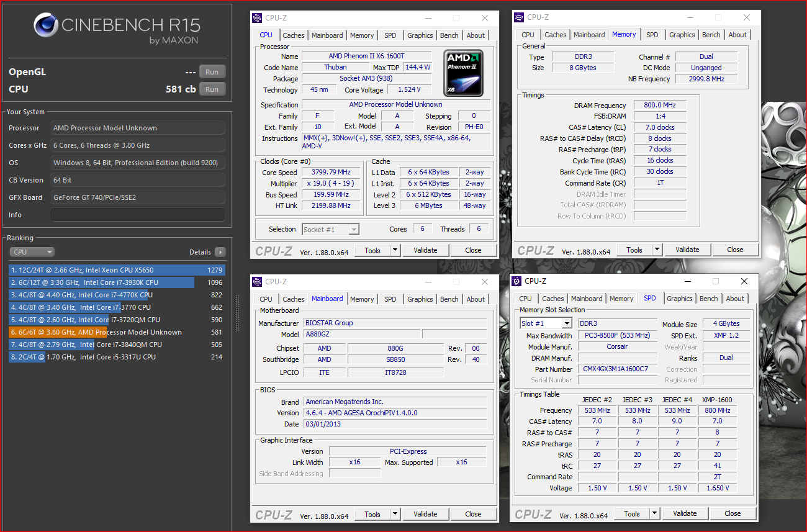Screen dimensions: 807x532
Task: Select ranking row Intel Core i7-3840QM
Action: point(117,345)
